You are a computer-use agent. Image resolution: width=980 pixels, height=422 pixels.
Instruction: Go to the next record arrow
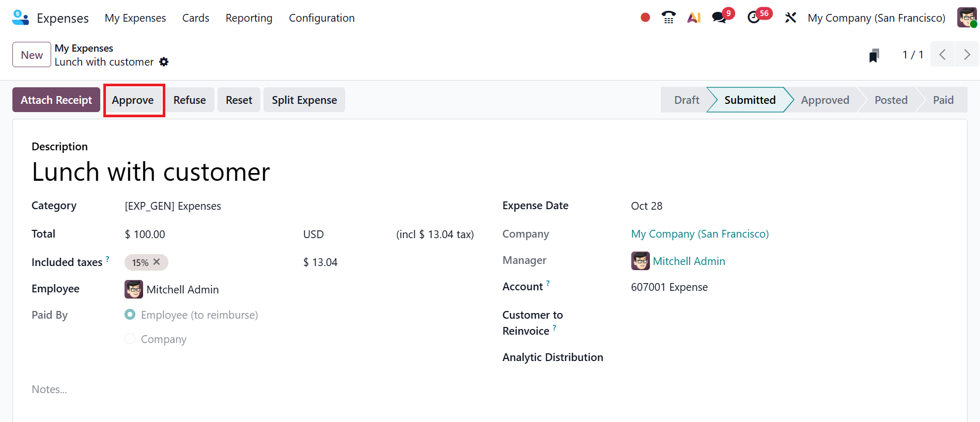967,55
